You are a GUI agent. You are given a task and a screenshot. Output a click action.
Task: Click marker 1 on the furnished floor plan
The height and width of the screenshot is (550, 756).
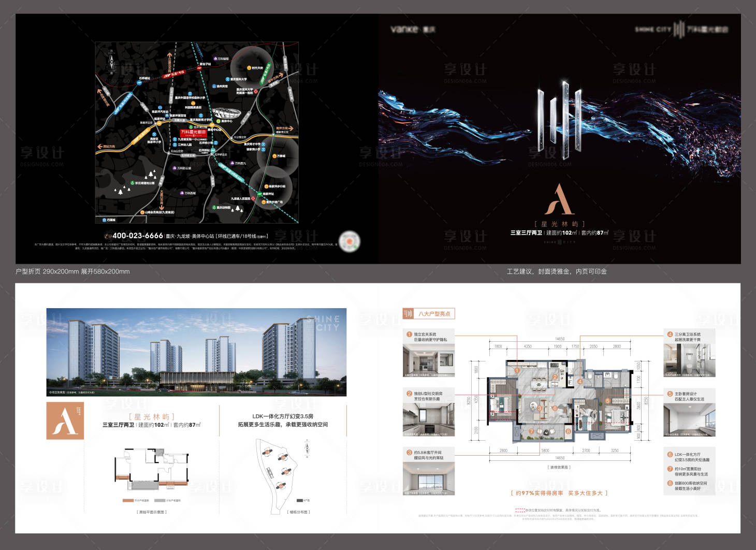click(517, 370)
